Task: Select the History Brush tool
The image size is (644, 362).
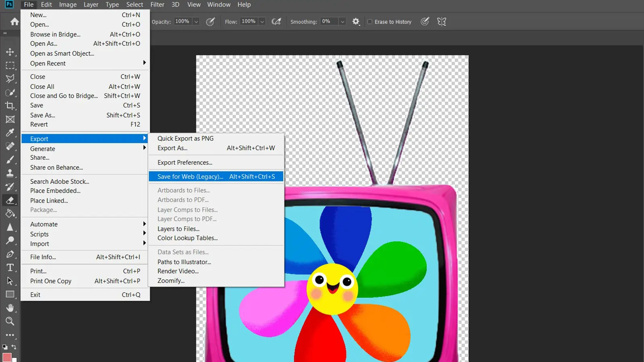Action: point(10,187)
